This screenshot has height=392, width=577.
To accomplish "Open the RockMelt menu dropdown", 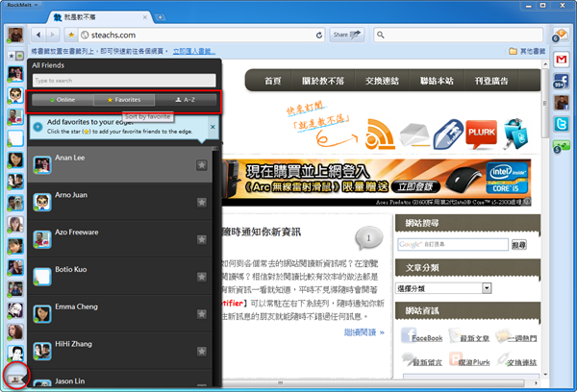I will coord(22,5).
